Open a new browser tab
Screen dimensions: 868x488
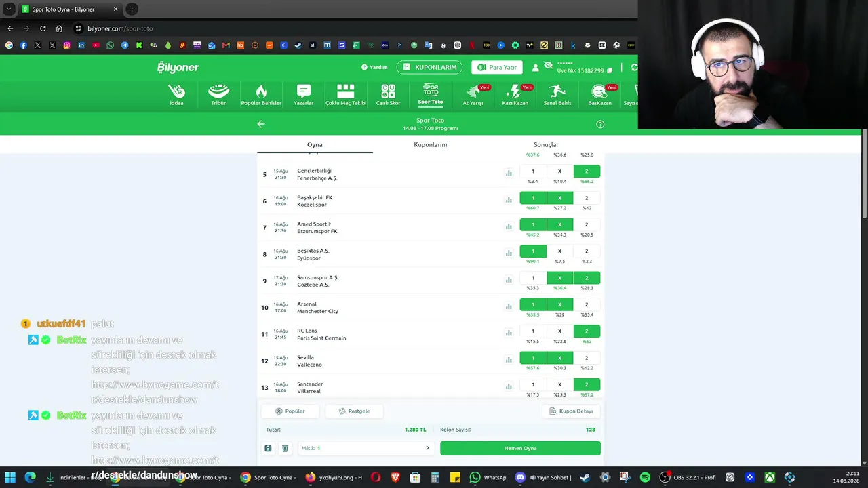click(132, 9)
